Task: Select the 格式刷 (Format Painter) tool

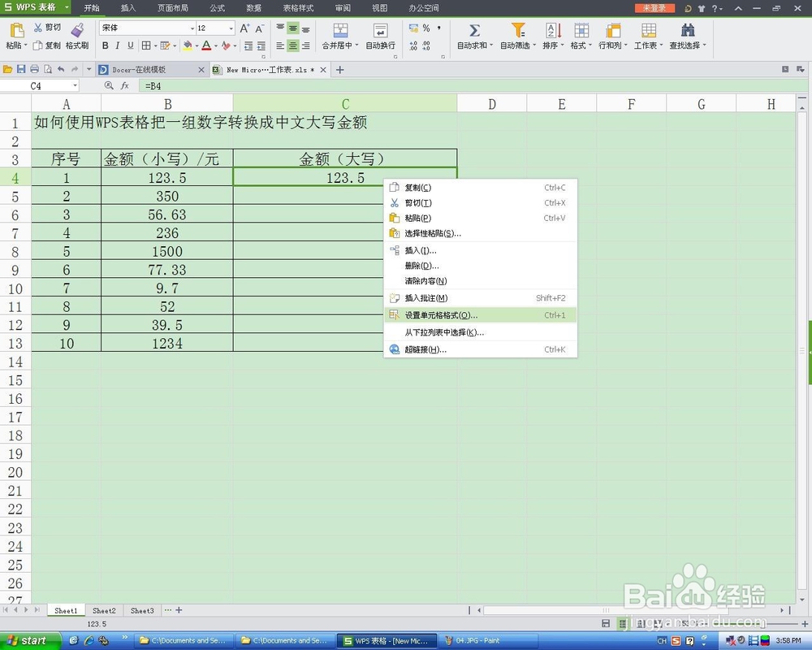Action: point(76,37)
